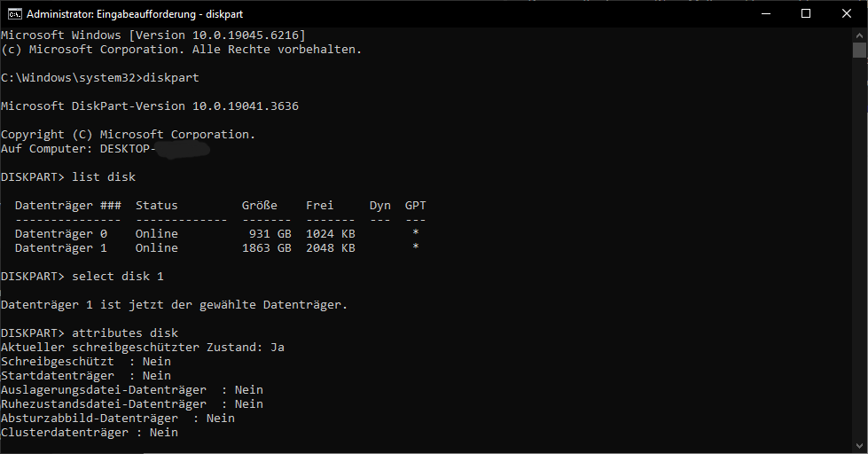Minimize the Eingabeaufforderung window
Screen dimensions: 868x454
(x=766, y=14)
